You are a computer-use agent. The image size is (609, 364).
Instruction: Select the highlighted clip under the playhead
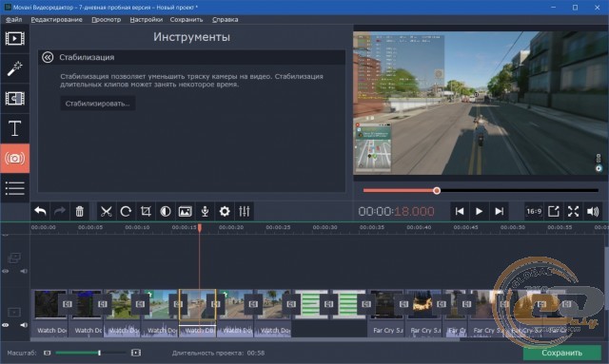pyautogui.click(x=197, y=304)
